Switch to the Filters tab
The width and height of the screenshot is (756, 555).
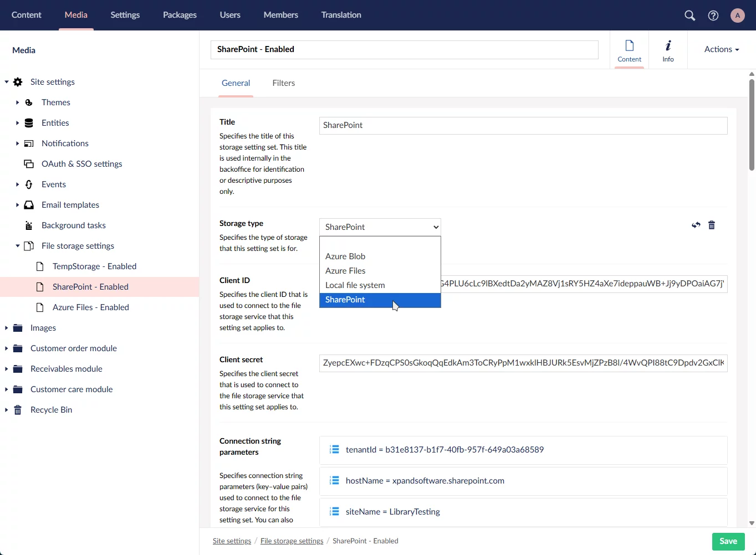pos(283,83)
